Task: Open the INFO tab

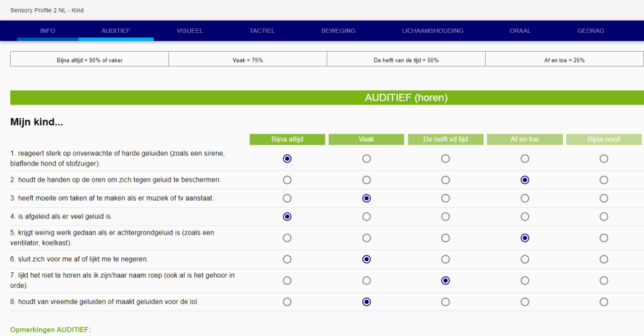Action: 48,31
